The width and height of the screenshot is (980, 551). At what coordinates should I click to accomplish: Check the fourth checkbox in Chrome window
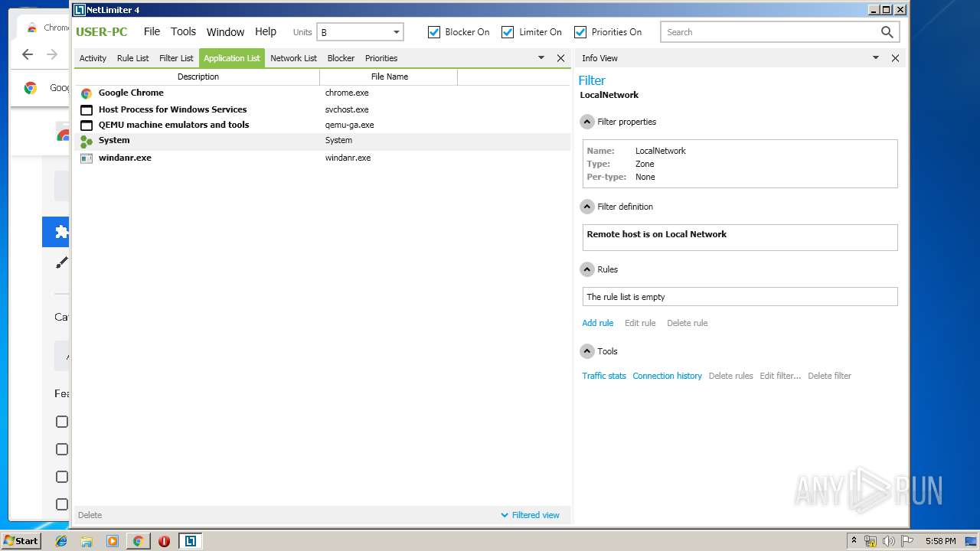pos(62,504)
